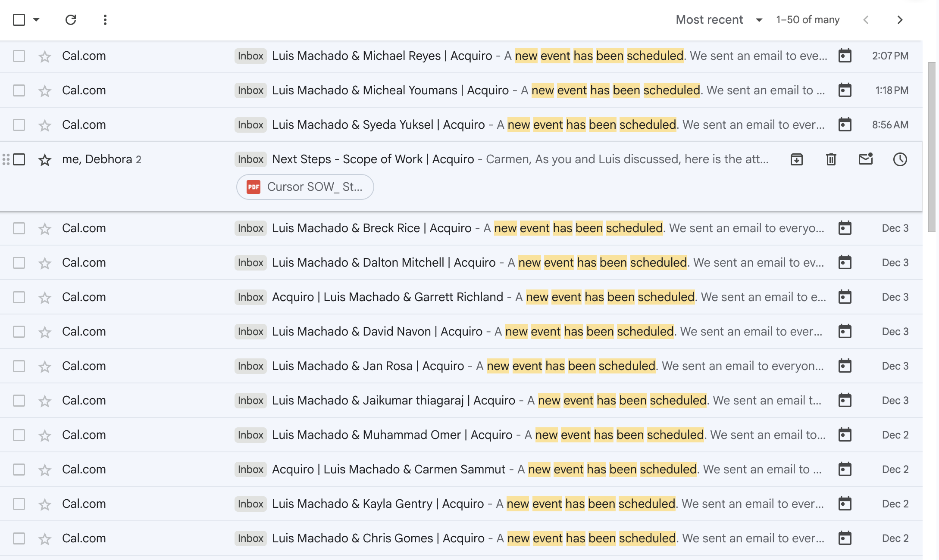Click the Refresh icon
The height and width of the screenshot is (560, 939).
point(71,20)
